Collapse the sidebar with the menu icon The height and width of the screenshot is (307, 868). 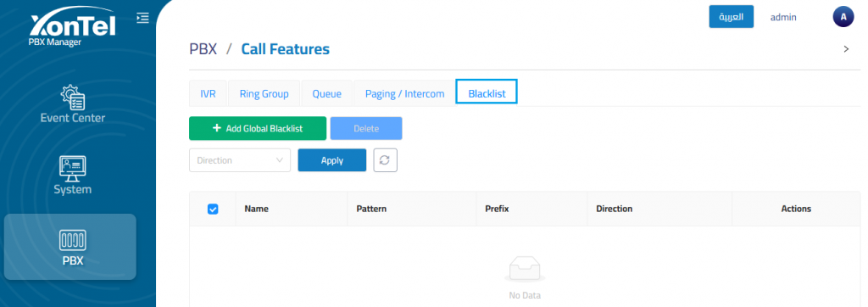click(x=142, y=18)
